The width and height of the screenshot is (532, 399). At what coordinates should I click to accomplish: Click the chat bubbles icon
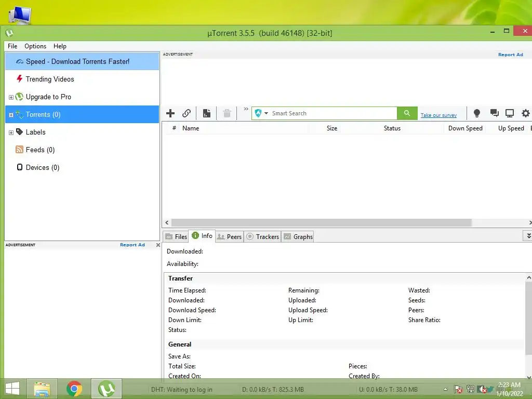point(495,113)
